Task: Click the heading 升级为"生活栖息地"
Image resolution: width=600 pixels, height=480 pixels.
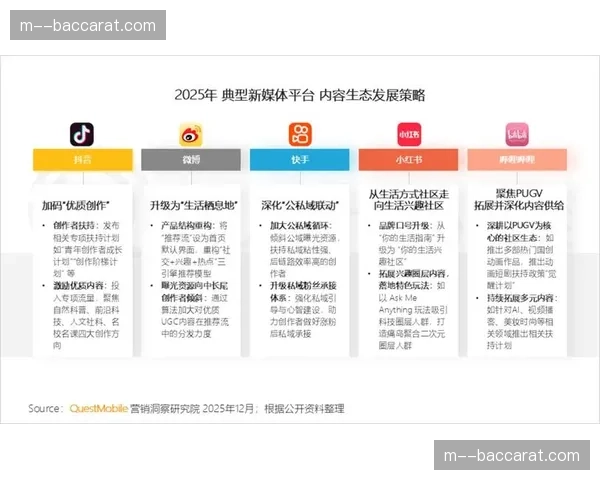Action: (x=194, y=206)
